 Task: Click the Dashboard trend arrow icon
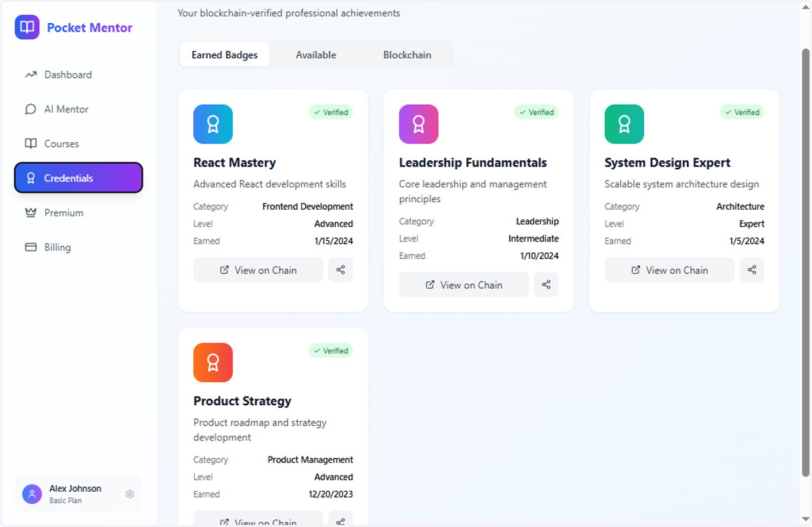(x=30, y=74)
